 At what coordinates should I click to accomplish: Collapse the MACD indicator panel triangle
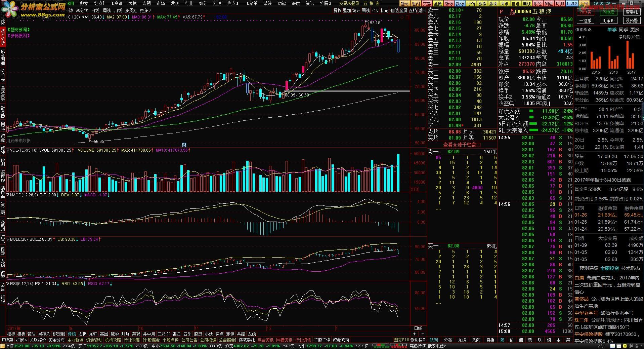coord(8,195)
